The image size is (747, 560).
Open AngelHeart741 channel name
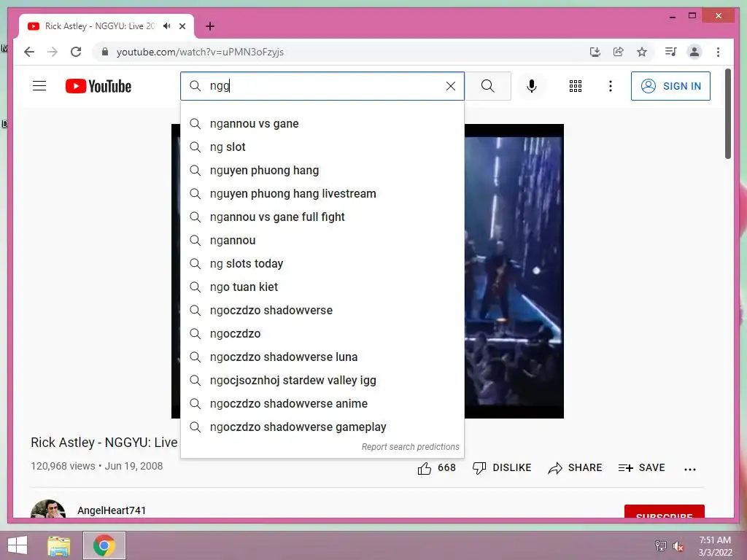(112, 510)
